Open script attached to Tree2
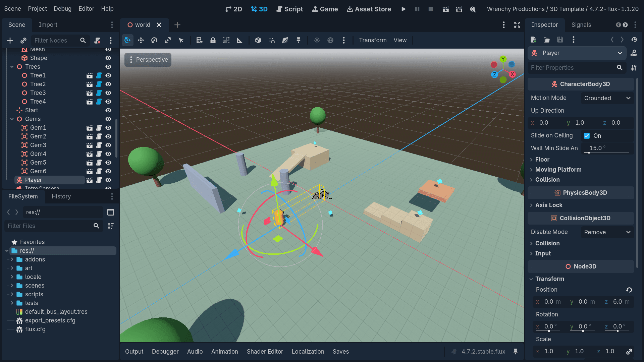Image resolution: width=644 pixels, height=362 pixels. point(99,84)
